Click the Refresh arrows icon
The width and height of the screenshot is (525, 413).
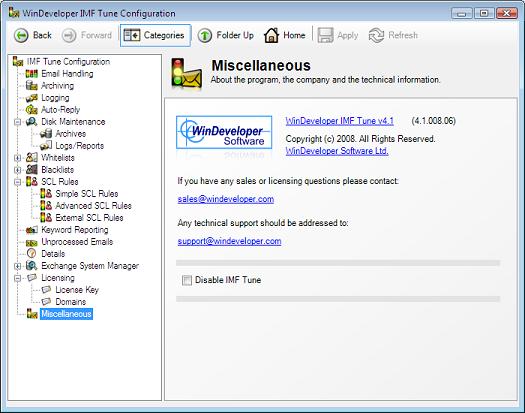[x=376, y=35]
